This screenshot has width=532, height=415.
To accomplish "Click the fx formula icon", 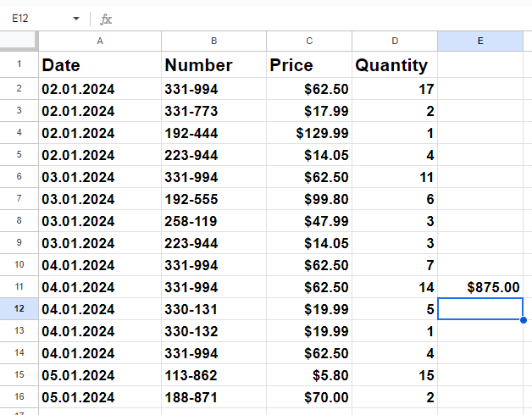I will 106,19.
